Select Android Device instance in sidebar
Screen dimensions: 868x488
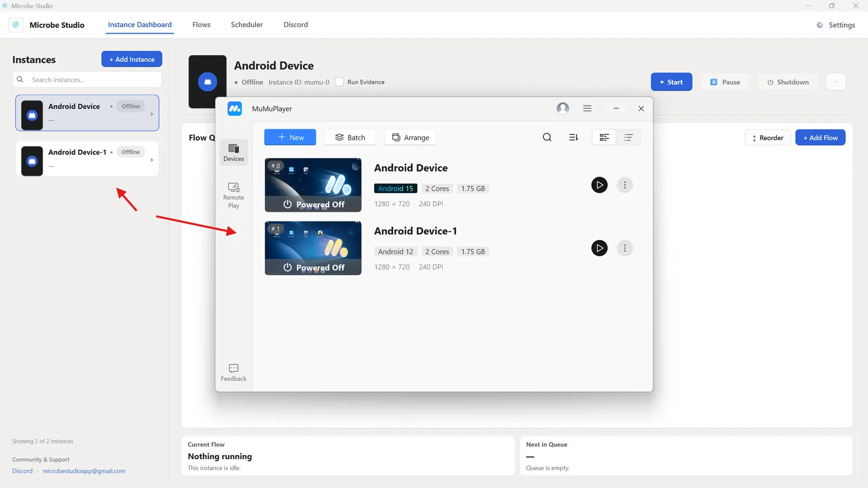pos(87,113)
